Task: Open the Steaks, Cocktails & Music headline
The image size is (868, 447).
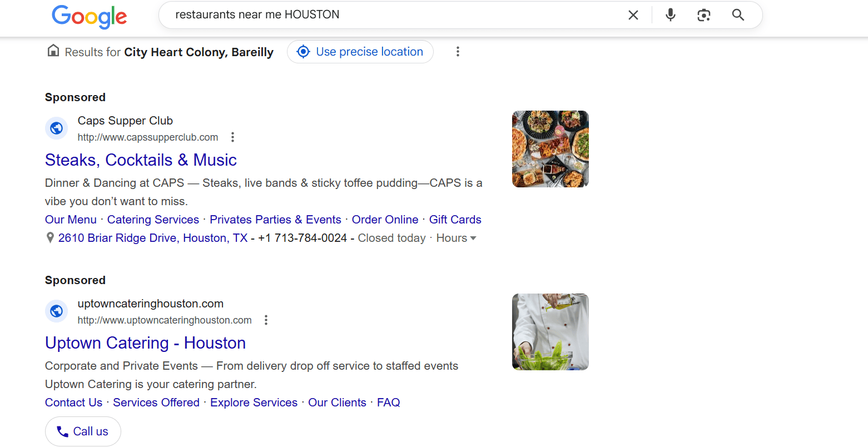Action: [x=141, y=160]
